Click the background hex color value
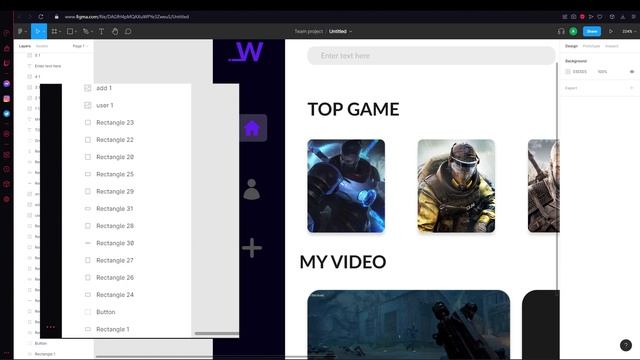Viewport: 640px width, 360px height. (580, 71)
